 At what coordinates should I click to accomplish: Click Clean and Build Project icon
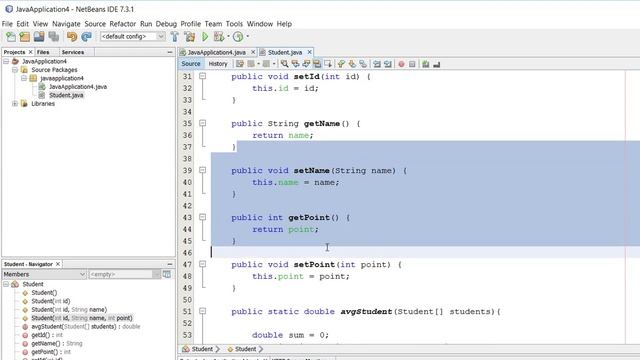click(190, 37)
